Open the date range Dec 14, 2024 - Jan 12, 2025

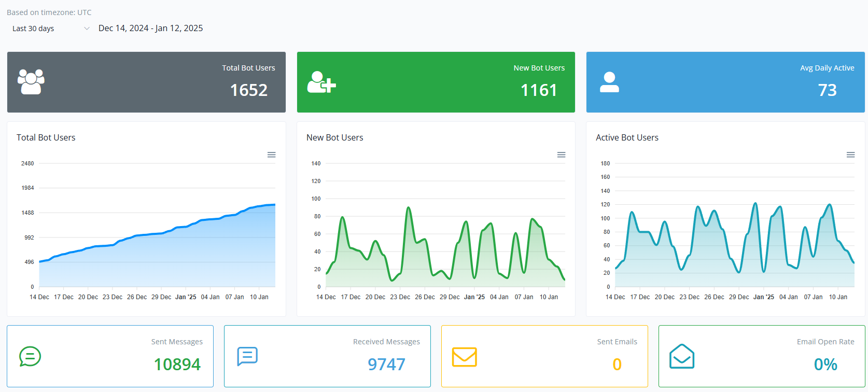click(x=151, y=29)
